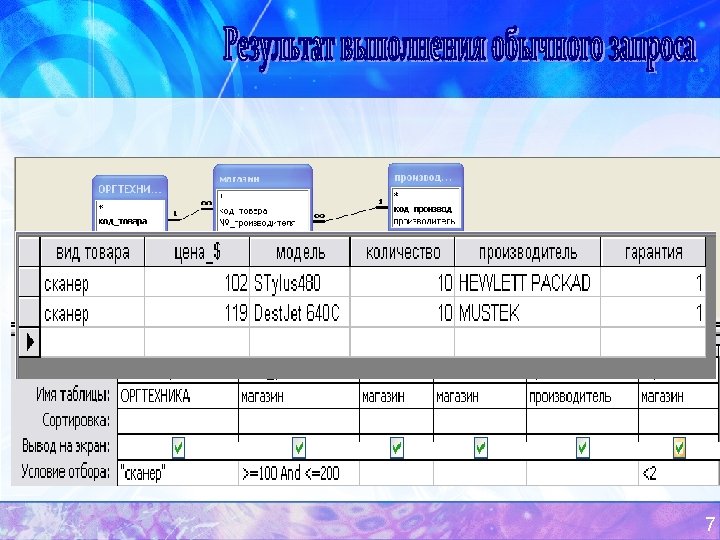720x540 pixels.
Task: Select field "код_товара" in ОРГТЕХНИ... table
Action: [x=123, y=221]
